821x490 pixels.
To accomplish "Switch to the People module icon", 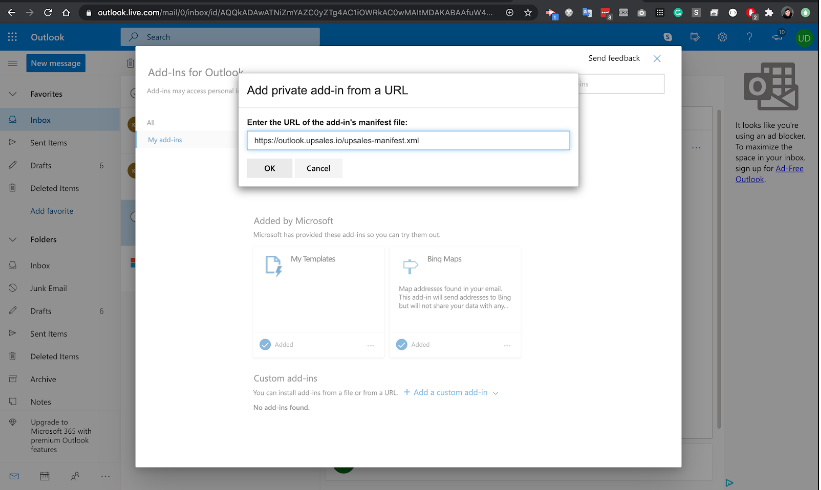I will point(75,476).
